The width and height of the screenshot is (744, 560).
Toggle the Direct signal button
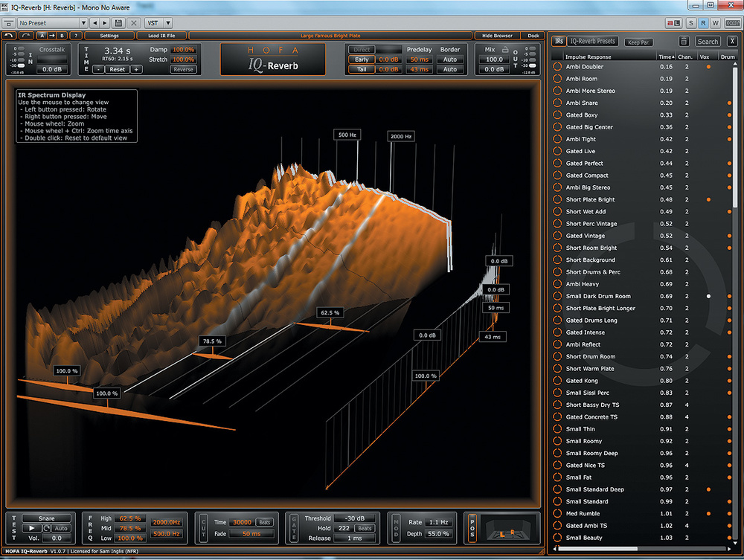362,49
